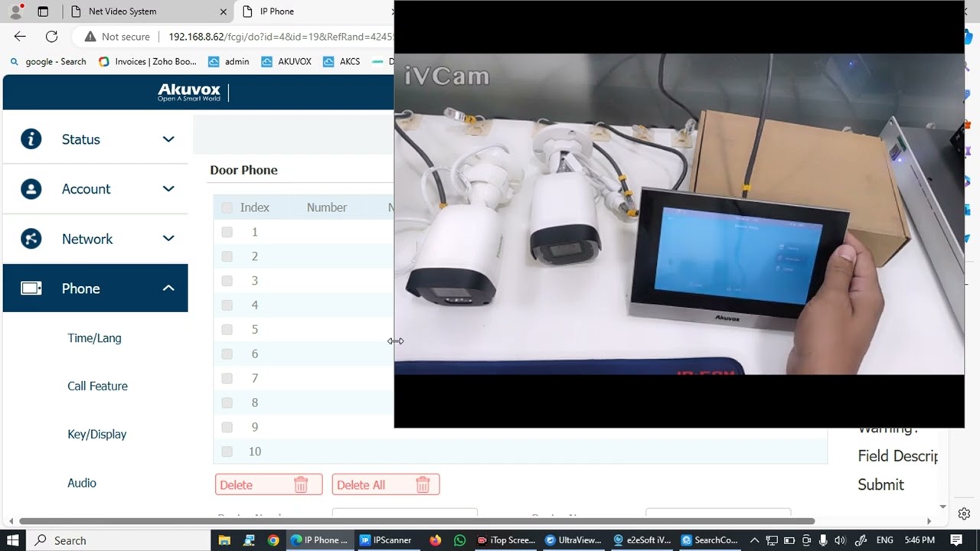Tick the checkbox for row 5
The height and width of the screenshot is (551, 980).
click(227, 330)
